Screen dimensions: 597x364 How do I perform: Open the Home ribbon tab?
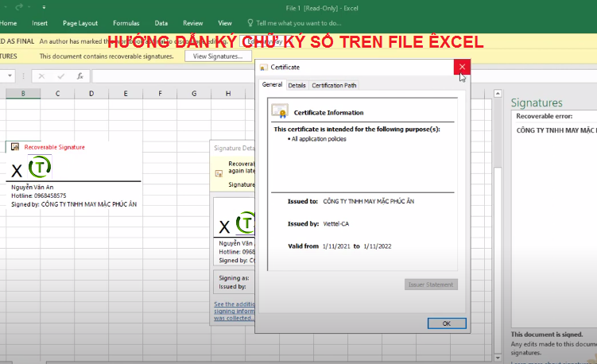pyautogui.click(x=9, y=23)
